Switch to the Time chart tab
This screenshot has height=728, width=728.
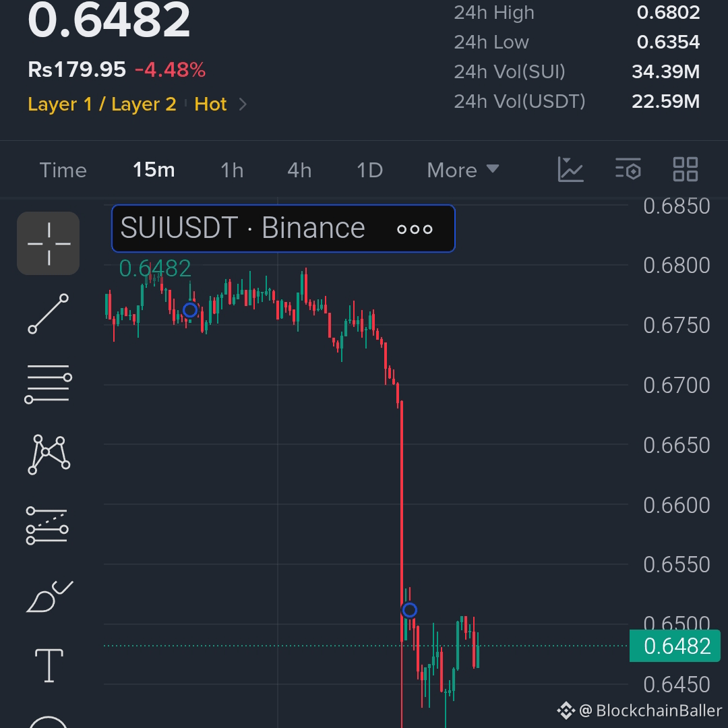(x=63, y=171)
